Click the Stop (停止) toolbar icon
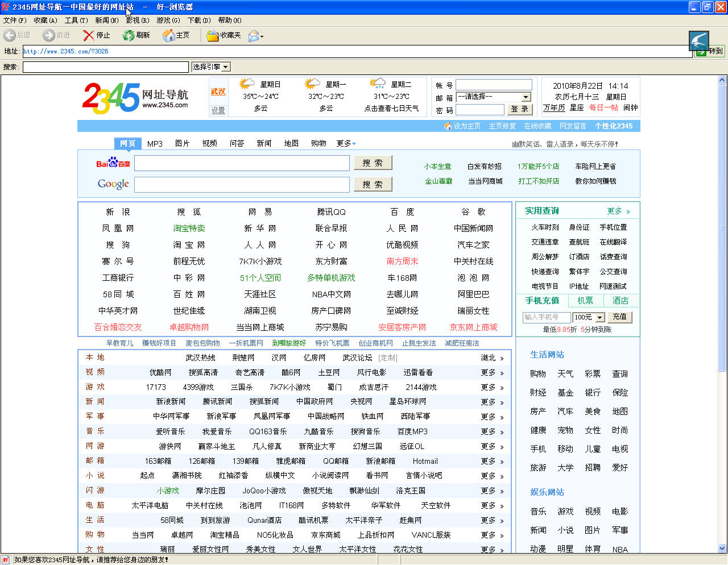The height and width of the screenshot is (565, 728). pyautogui.click(x=89, y=35)
